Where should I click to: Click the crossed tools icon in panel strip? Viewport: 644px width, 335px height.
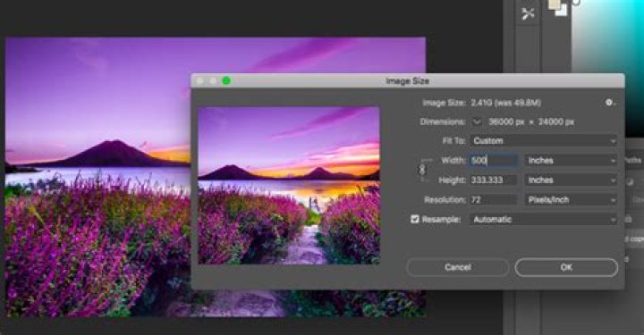(x=528, y=14)
